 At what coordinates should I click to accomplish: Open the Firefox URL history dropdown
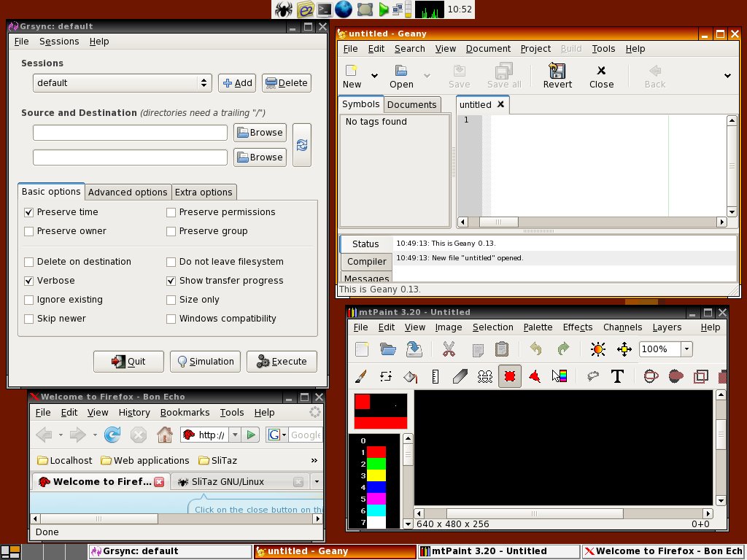(x=235, y=435)
